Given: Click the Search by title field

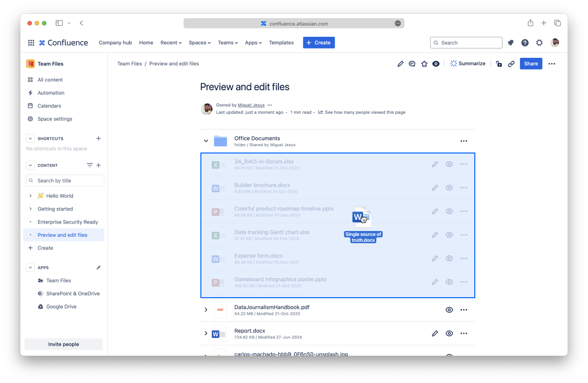Looking at the screenshot, I should pyautogui.click(x=65, y=180).
